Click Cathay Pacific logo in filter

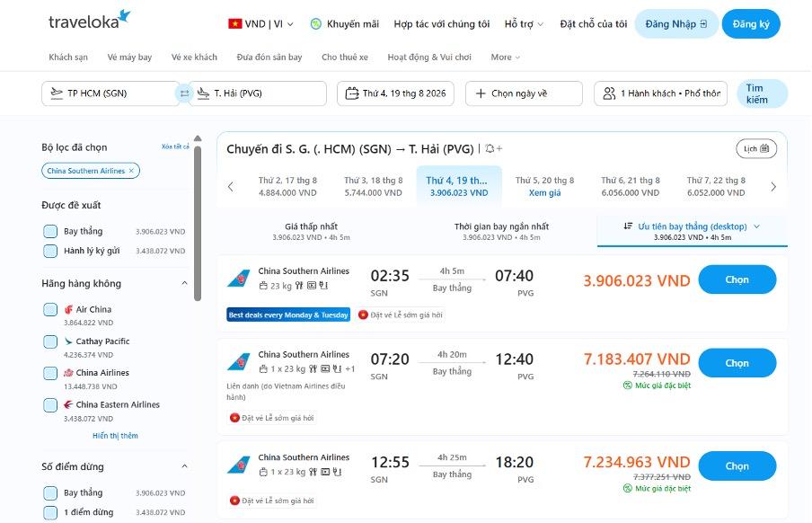(68, 341)
